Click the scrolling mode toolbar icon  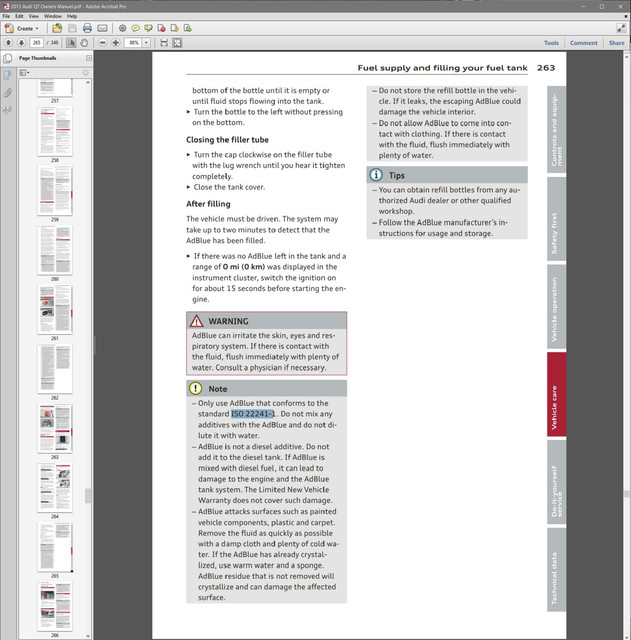point(164,42)
